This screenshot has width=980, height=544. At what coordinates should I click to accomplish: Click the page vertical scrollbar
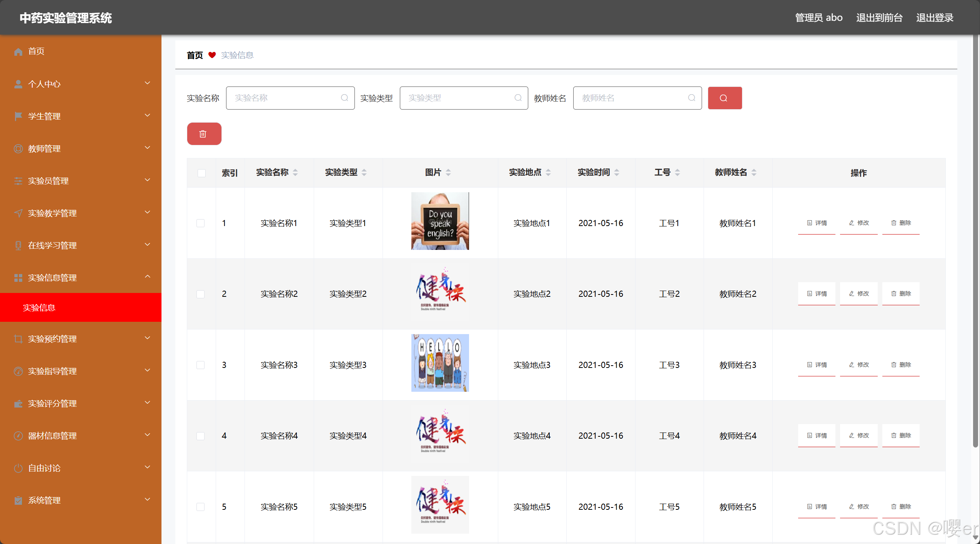(x=975, y=241)
